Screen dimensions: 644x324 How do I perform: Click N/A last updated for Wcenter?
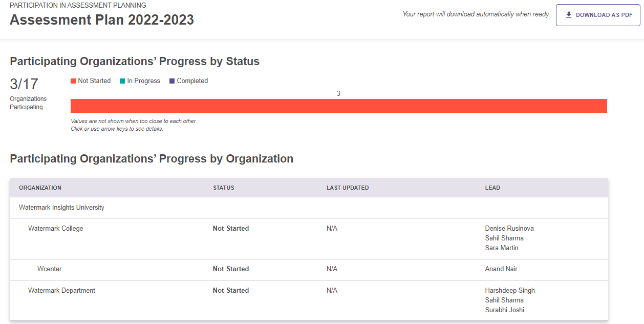[332, 269]
